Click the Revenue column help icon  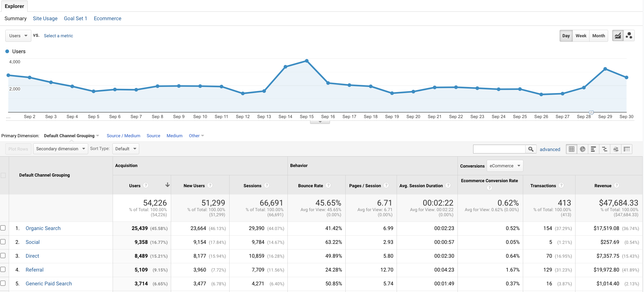click(617, 185)
